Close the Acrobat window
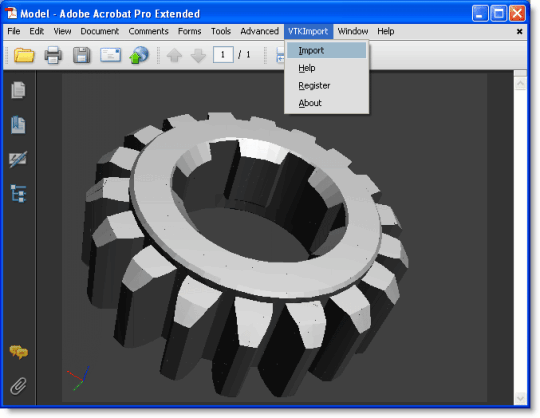540x418 pixels. (x=517, y=14)
